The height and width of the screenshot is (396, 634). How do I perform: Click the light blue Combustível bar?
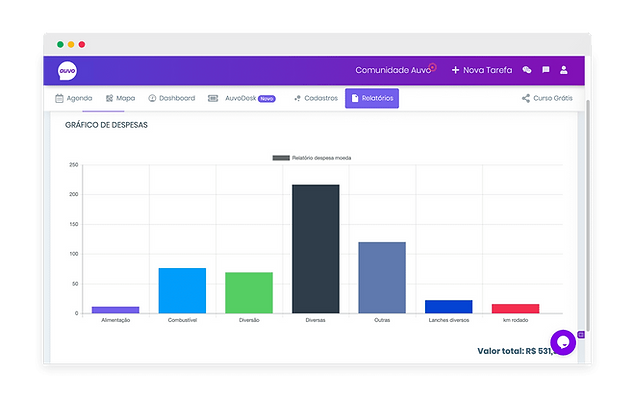coord(182,290)
